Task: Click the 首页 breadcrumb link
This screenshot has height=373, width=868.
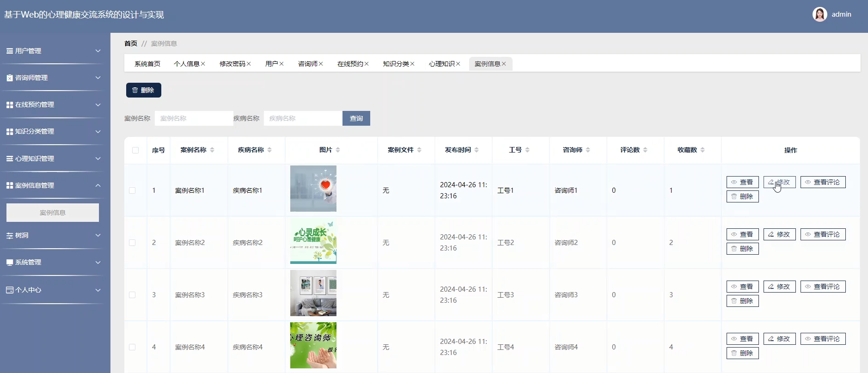Action: tap(131, 43)
